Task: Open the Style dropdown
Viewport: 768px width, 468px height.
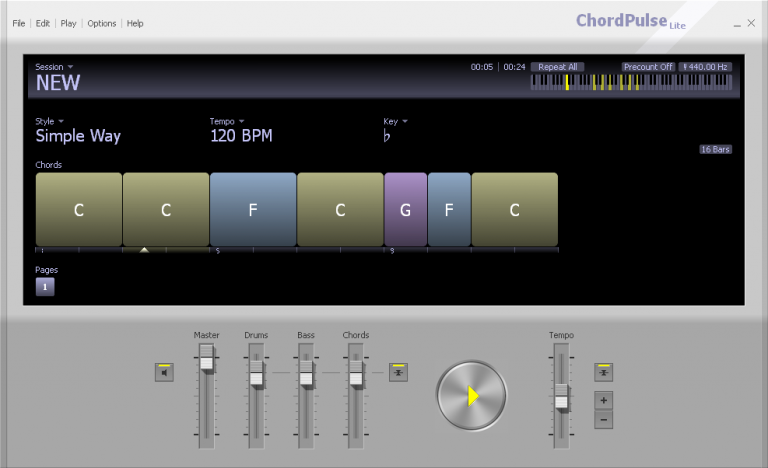Action: 49,121
